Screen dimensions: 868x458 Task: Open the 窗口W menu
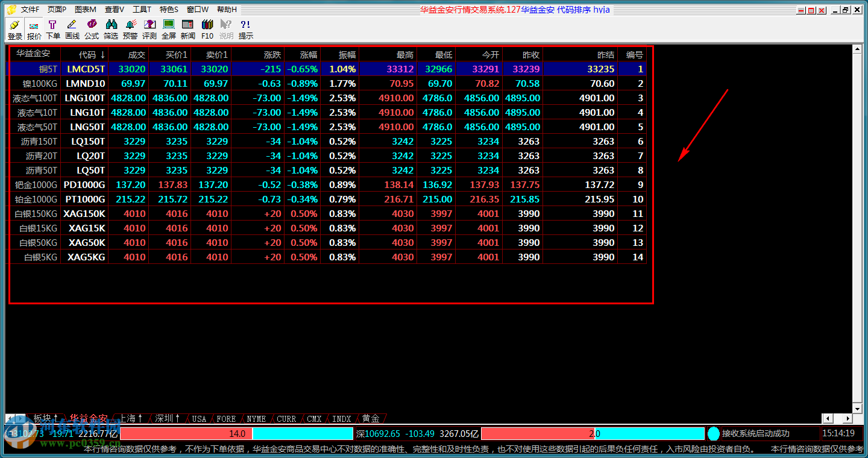point(198,10)
